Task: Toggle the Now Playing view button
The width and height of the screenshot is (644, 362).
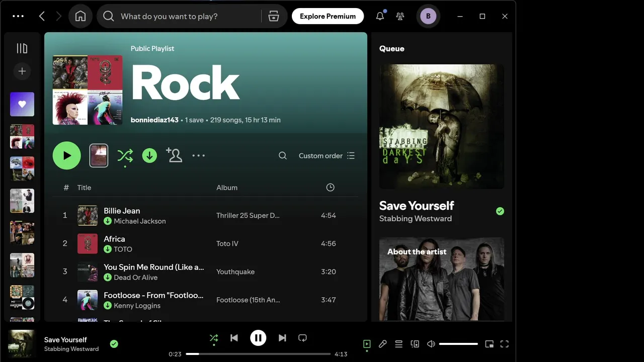Action: pos(367,344)
